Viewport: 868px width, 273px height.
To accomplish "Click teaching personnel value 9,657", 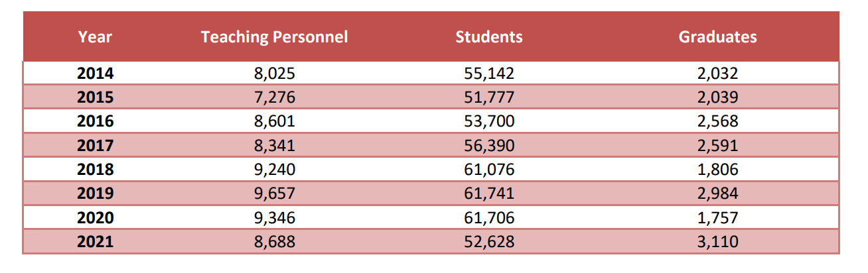I will (274, 193).
